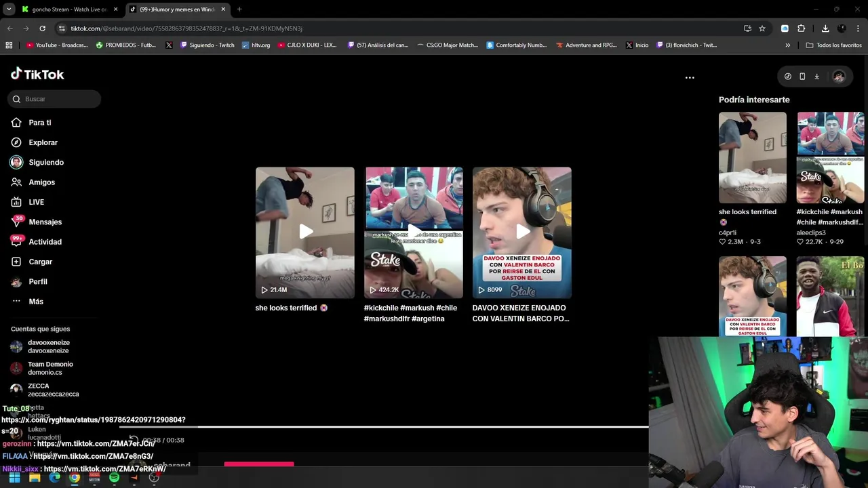Image resolution: width=868 pixels, height=488 pixels.
Task: Open the Chrome apps grid shortcut
Action: [x=9, y=45]
